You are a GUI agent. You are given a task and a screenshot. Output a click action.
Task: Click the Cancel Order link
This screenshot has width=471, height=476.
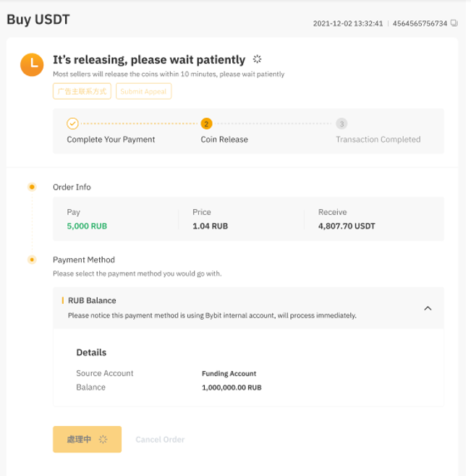tap(160, 439)
